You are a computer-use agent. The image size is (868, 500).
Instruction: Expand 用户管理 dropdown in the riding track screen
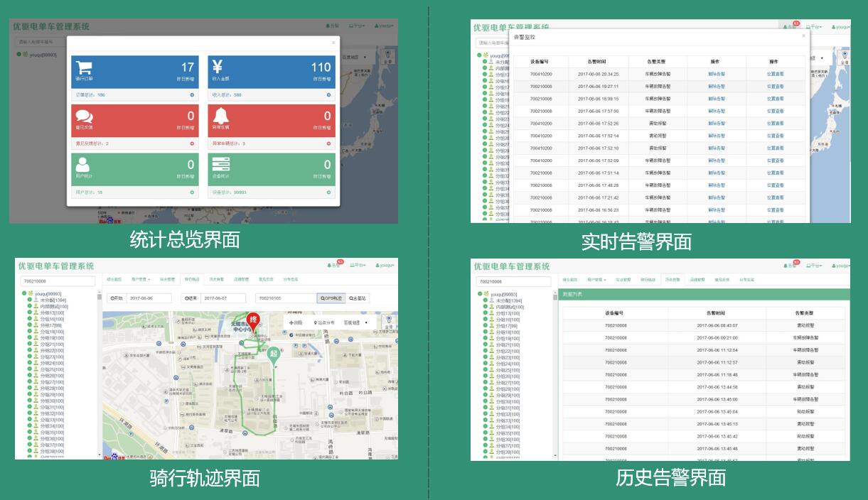(x=140, y=280)
